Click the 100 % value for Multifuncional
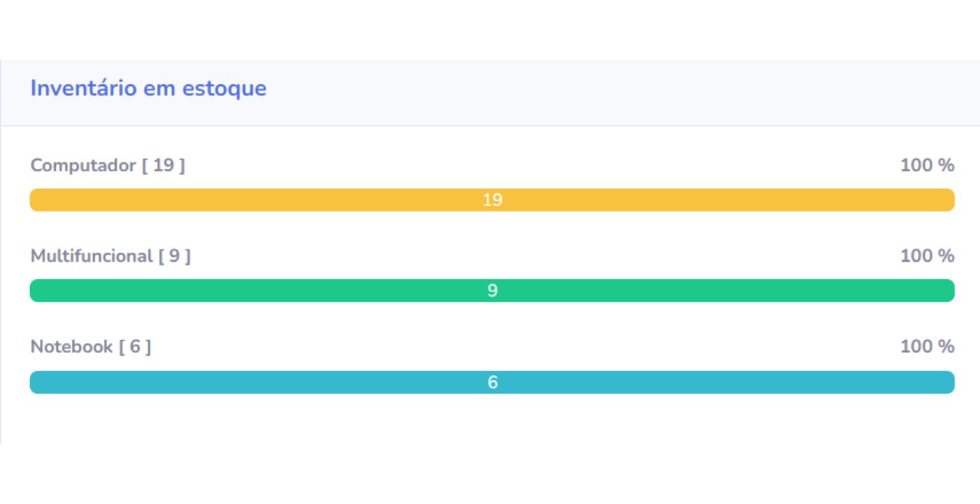 tap(927, 256)
